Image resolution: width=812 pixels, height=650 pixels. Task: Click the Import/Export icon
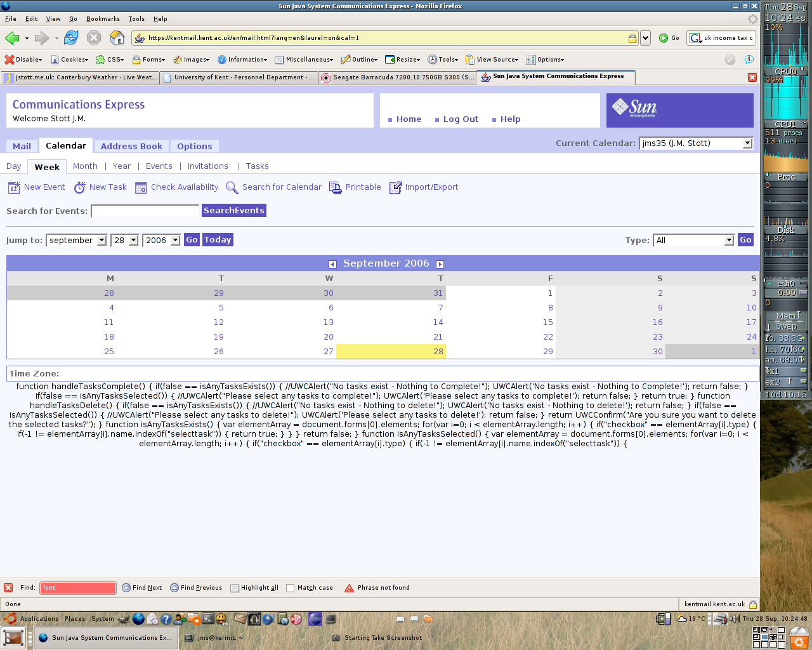tap(395, 188)
